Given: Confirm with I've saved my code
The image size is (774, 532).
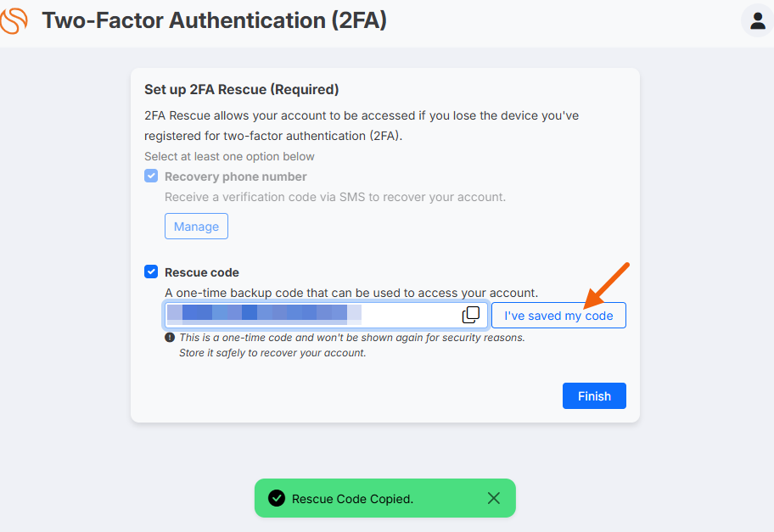Looking at the screenshot, I should click(x=558, y=316).
